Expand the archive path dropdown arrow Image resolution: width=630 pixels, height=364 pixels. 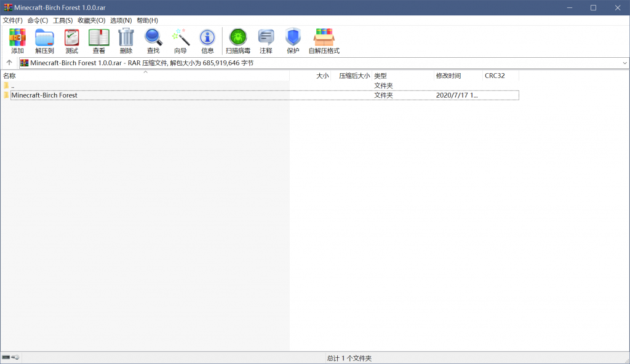pos(624,63)
